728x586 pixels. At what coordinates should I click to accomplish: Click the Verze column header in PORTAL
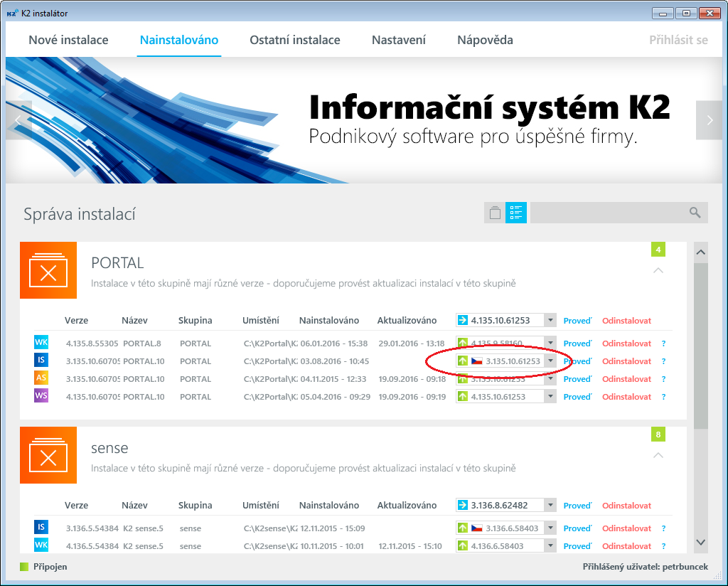tap(76, 321)
